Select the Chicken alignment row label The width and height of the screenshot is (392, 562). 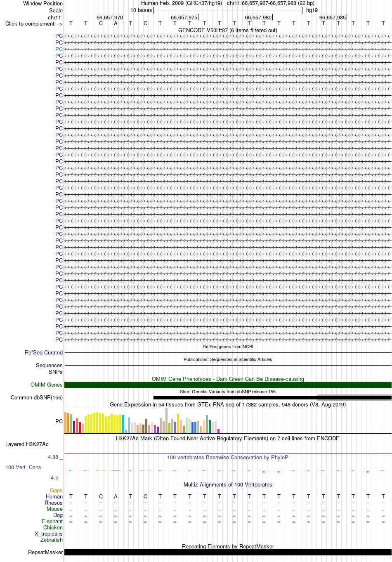(x=53, y=527)
